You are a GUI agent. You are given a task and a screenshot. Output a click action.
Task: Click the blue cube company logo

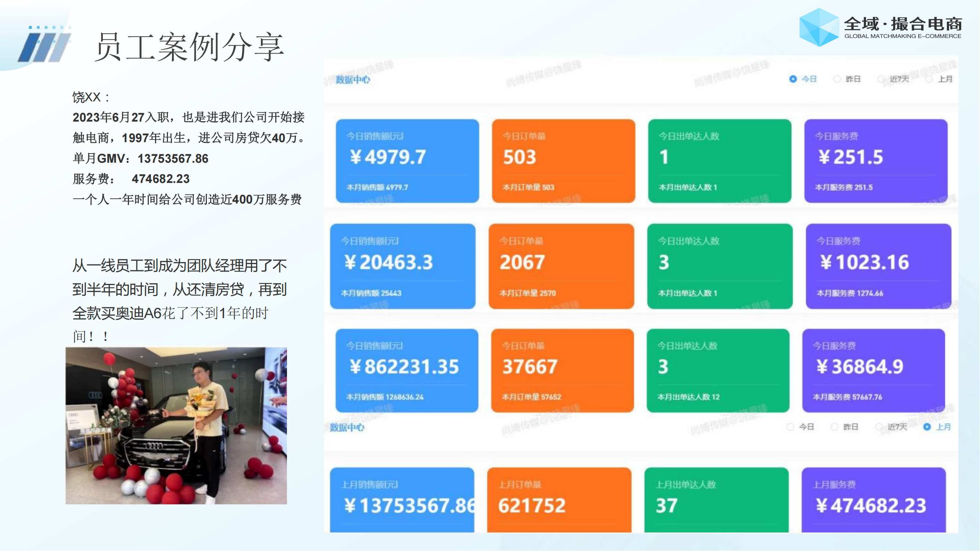[x=819, y=28]
